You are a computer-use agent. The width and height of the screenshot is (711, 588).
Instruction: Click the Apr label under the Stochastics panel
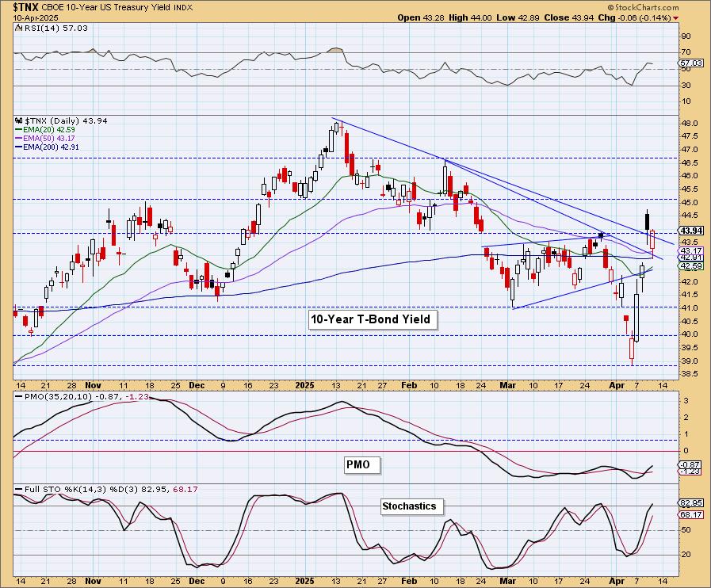[617, 581]
